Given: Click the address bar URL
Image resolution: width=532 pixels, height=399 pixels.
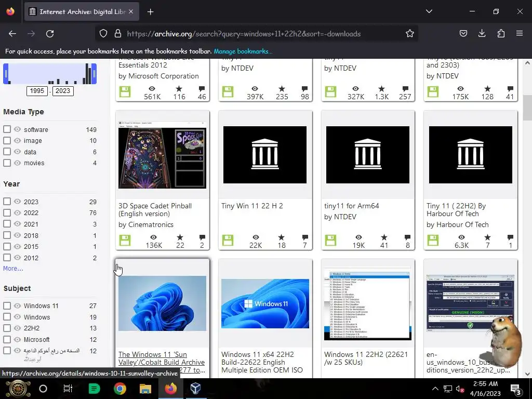Looking at the screenshot, I should (x=244, y=34).
